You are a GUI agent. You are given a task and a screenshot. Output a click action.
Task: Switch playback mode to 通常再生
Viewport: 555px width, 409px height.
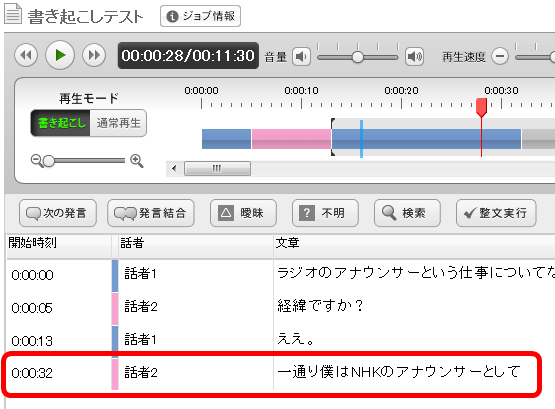tap(118, 123)
